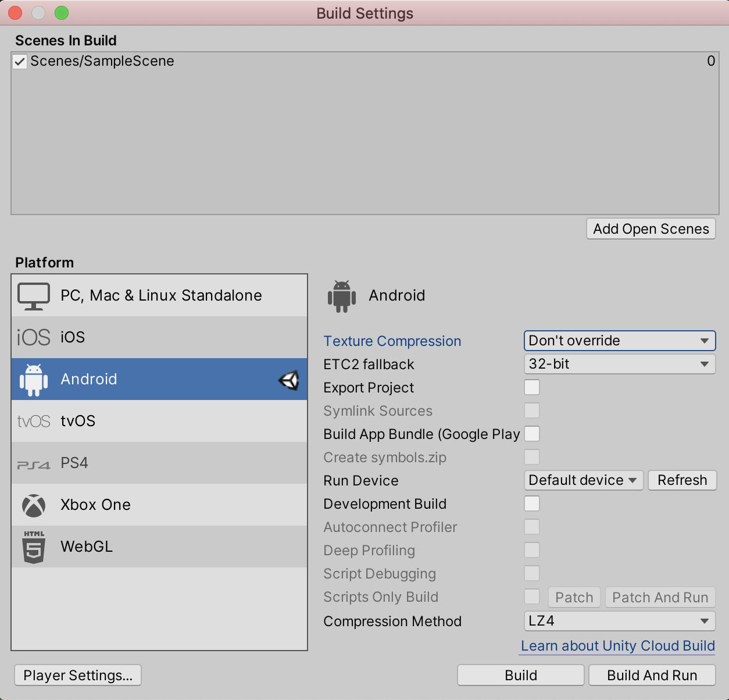Click the tvOS platform logo icon
This screenshot has width=729, height=700.
click(x=34, y=421)
